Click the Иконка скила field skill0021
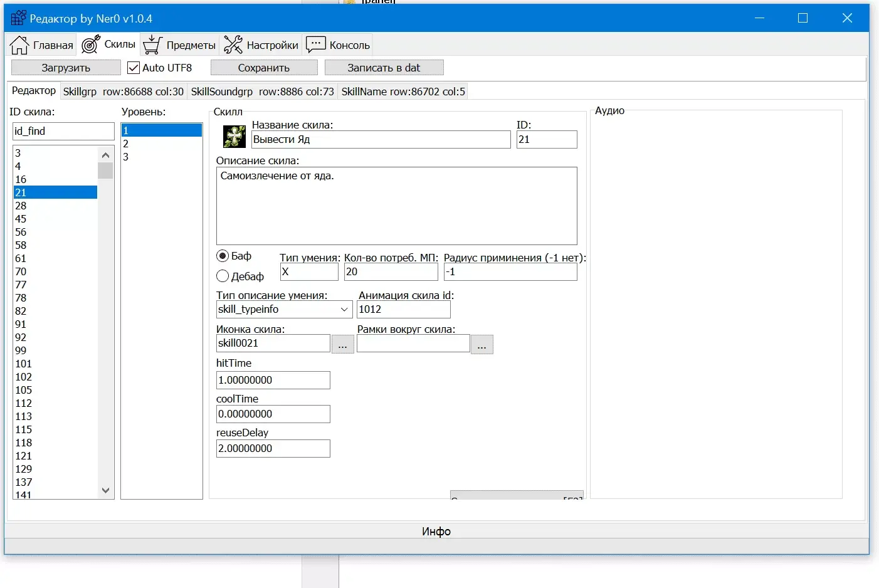 [x=273, y=343]
